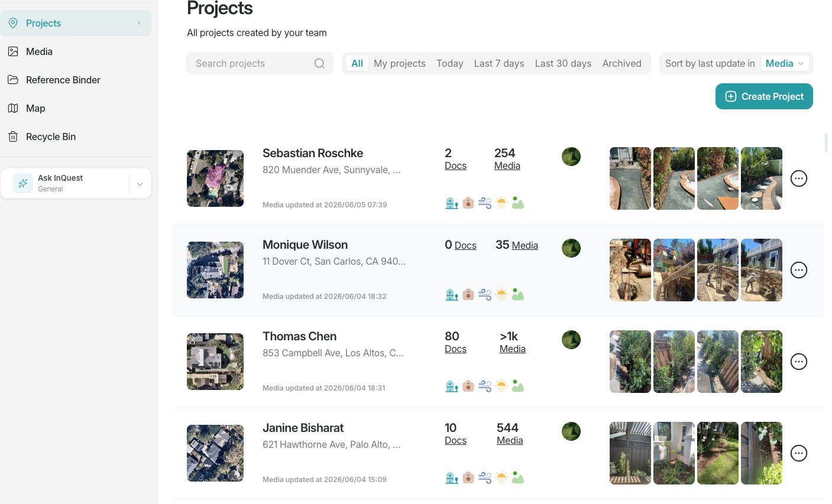832x504 pixels.
Task: Click Sebastian Roschke wind icon
Action: 485,203
